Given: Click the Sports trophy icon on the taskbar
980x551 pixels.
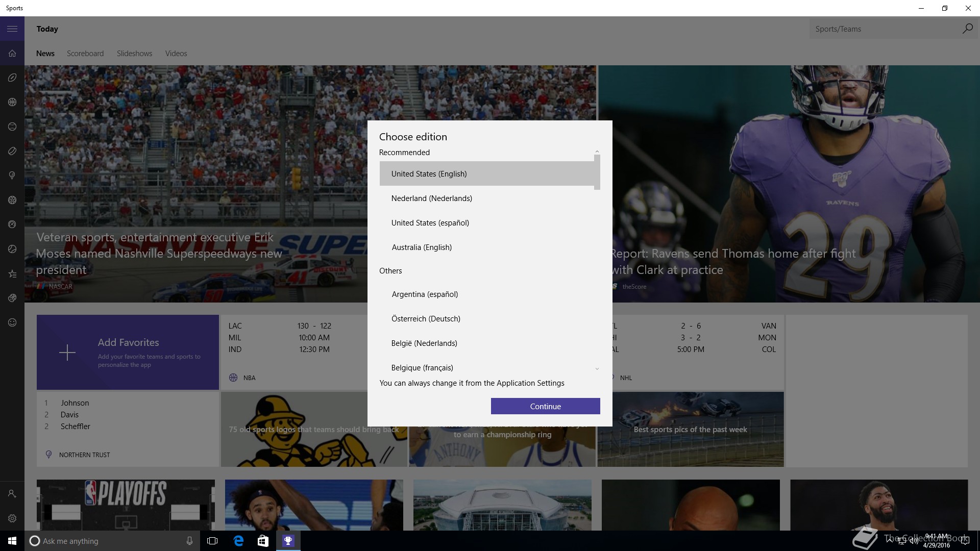Looking at the screenshot, I should (288, 541).
